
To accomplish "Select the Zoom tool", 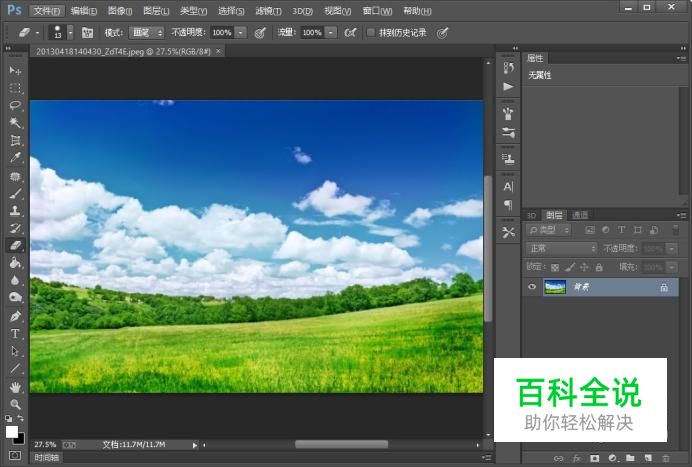I will pos(15,404).
